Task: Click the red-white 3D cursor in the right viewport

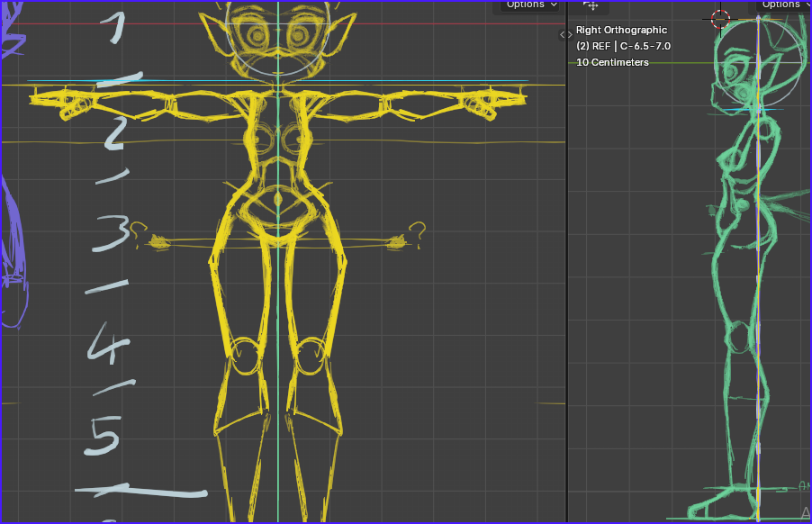Action: [720, 19]
